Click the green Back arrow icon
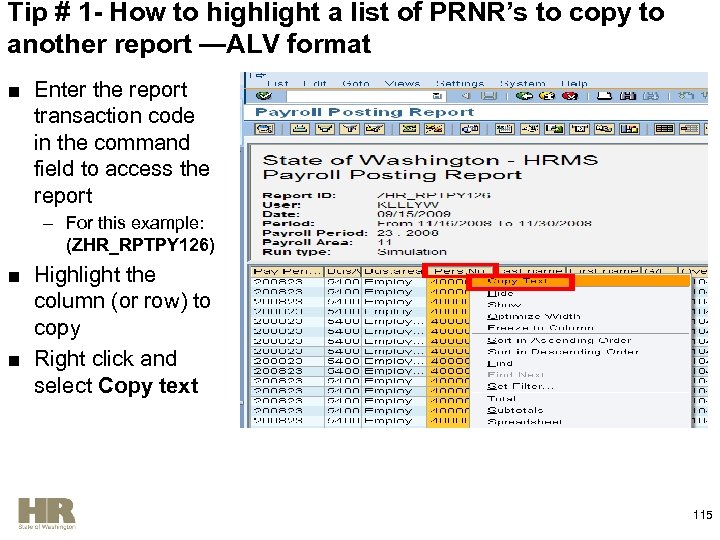 [x=524, y=96]
